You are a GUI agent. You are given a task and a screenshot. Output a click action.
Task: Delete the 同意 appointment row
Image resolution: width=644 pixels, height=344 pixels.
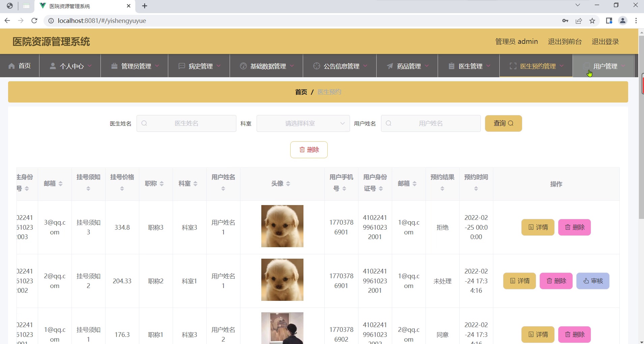575,335
